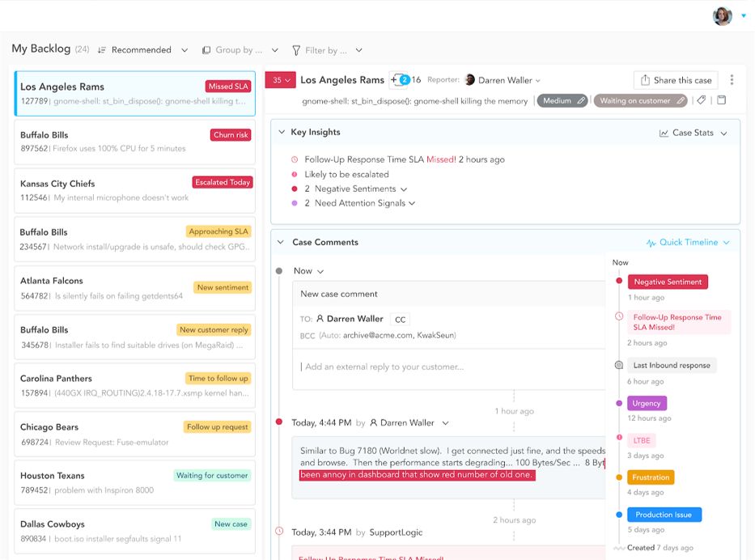Expand the Now comment chevron
The width and height of the screenshot is (755, 560).
[320, 272]
